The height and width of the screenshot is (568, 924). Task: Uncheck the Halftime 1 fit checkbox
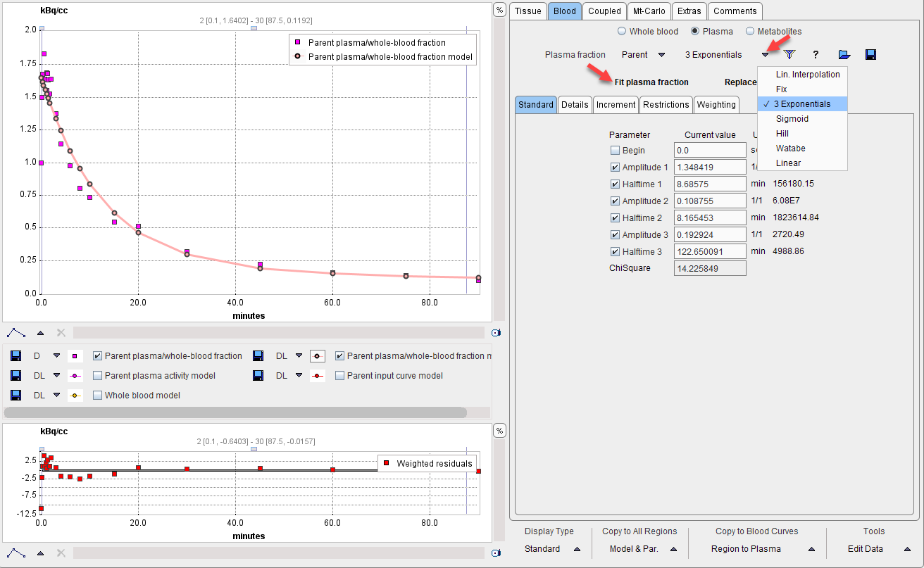tap(615, 184)
